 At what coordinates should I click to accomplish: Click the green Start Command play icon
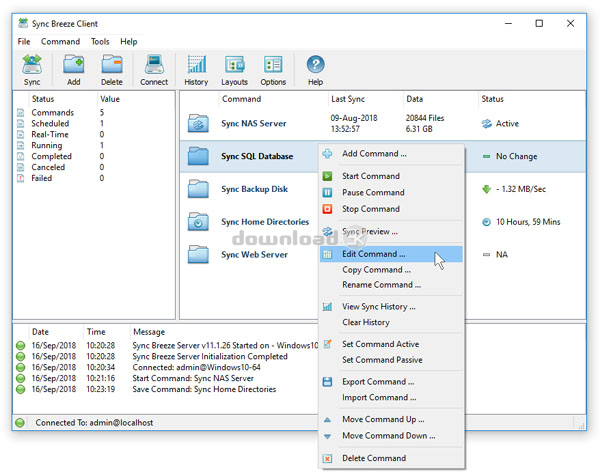click(x=327, y=176)
